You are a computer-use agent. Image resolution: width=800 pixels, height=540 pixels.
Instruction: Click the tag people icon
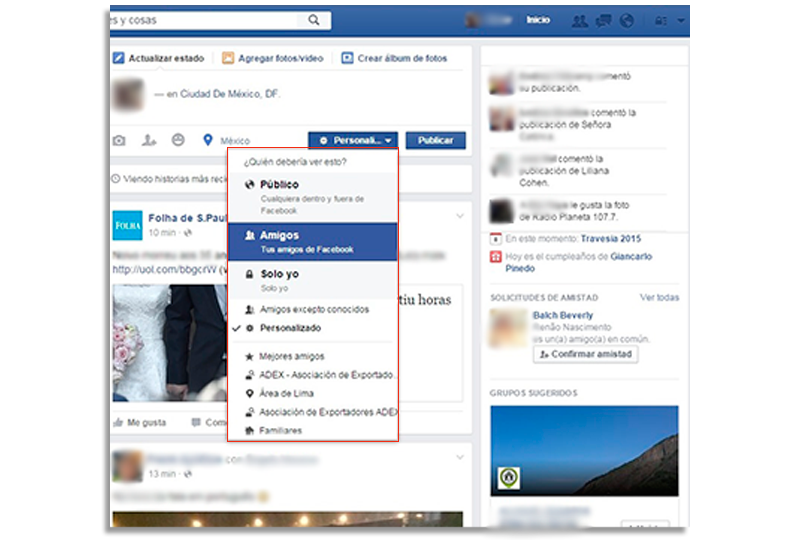(x=149, y=141)
